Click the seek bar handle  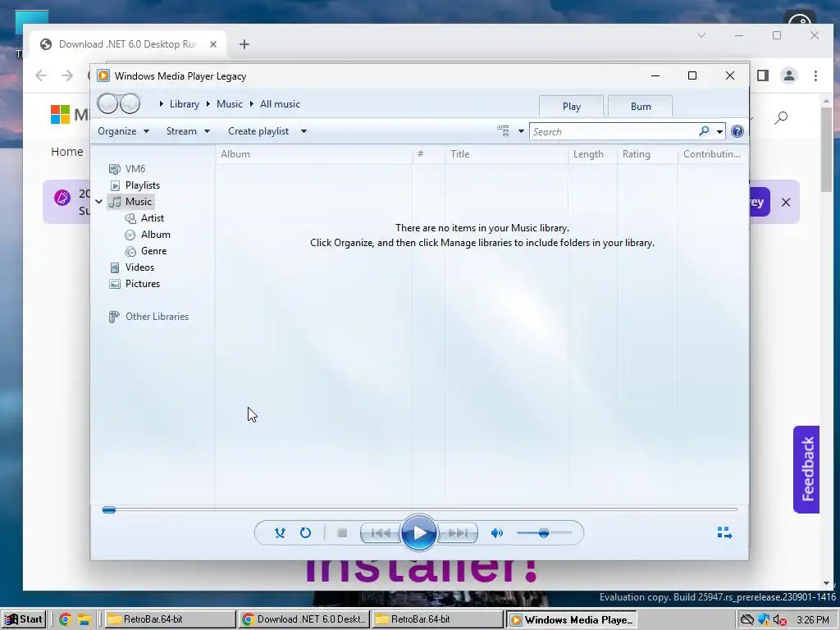tap(109, 510)
